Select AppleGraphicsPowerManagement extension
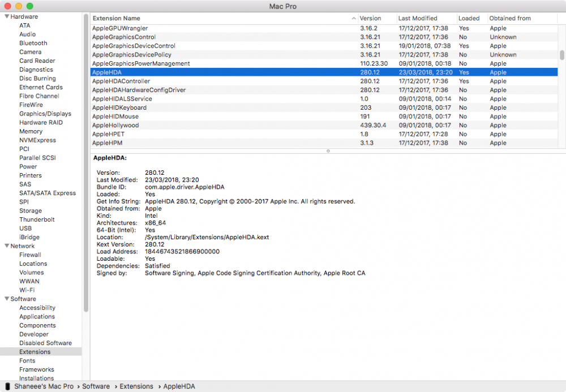Screen dimensions: 566x392 [324, 63]
